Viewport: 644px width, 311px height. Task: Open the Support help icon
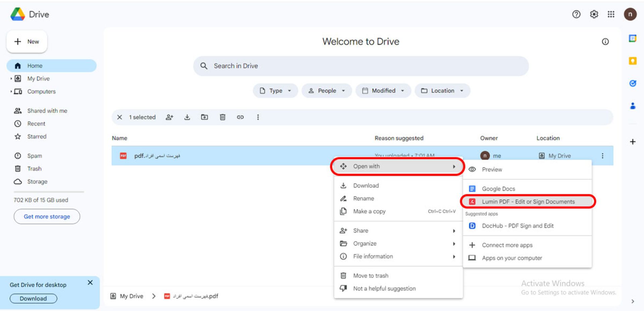576,14
